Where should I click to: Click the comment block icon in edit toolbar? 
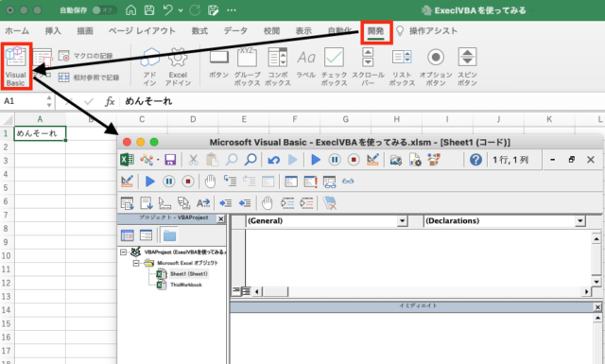[x=287, y=202]
